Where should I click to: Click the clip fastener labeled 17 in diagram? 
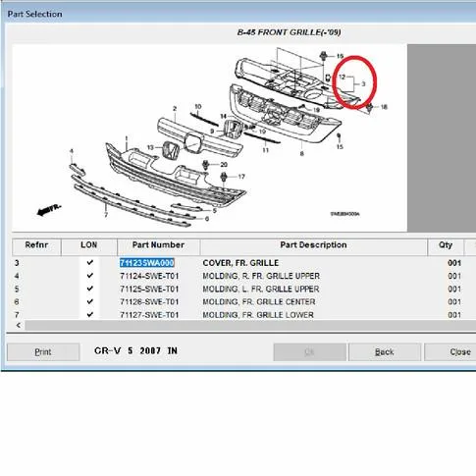[224, 177]
